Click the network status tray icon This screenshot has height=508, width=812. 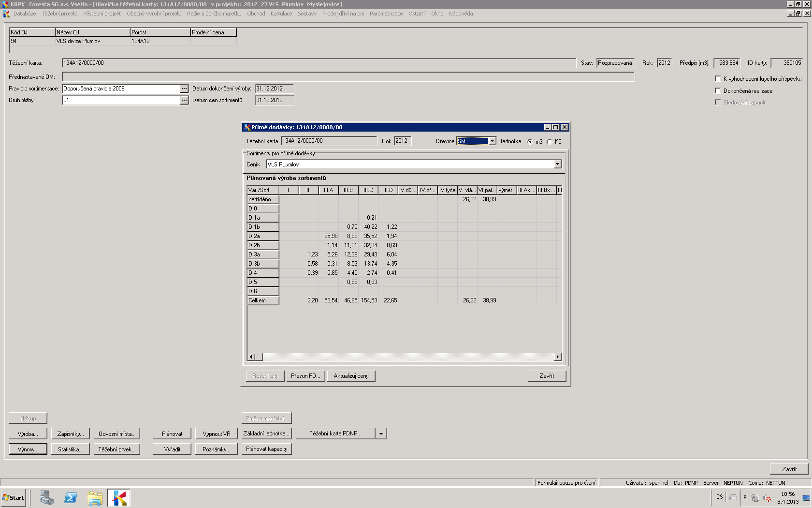pos(755,497)
